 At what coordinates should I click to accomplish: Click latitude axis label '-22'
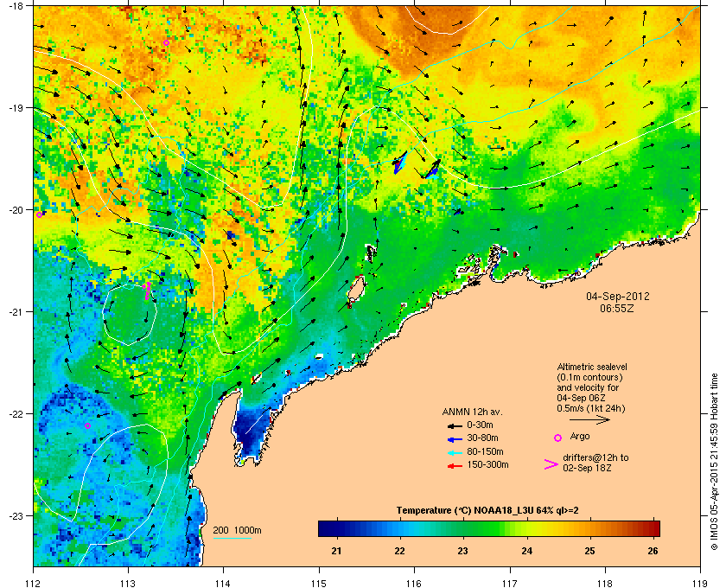[x=16, y=414]
